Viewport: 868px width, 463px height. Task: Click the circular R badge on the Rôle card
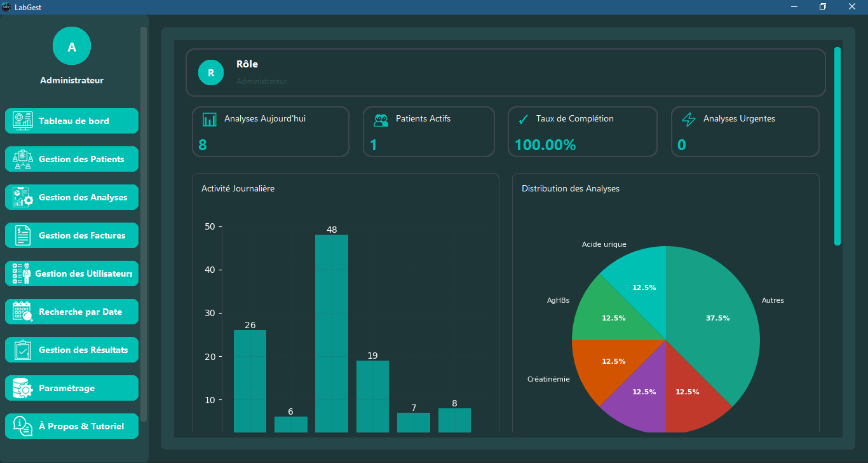click(x=210, y=72)
